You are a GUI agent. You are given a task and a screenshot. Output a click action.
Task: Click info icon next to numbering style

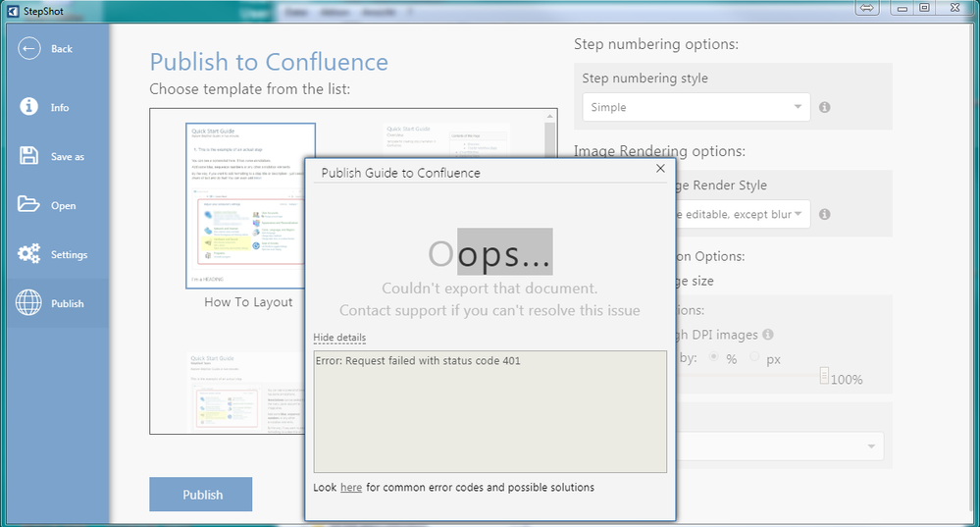pos(825,108)
